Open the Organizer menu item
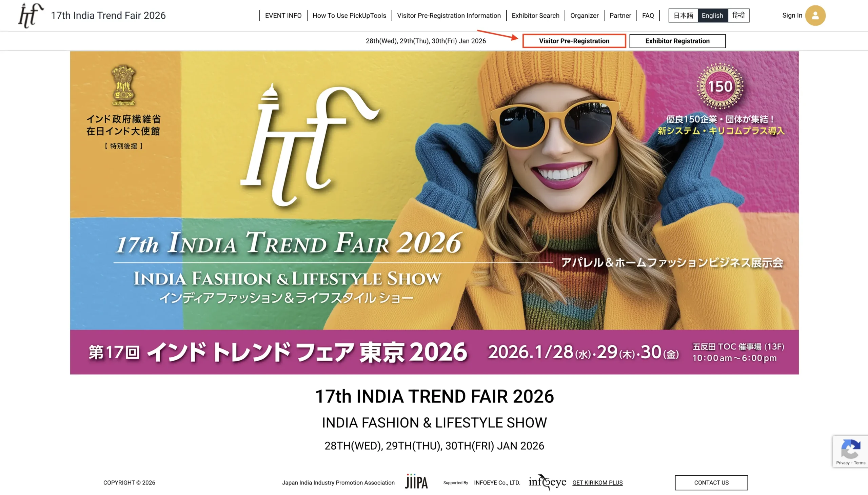 [x=584, y=15]
